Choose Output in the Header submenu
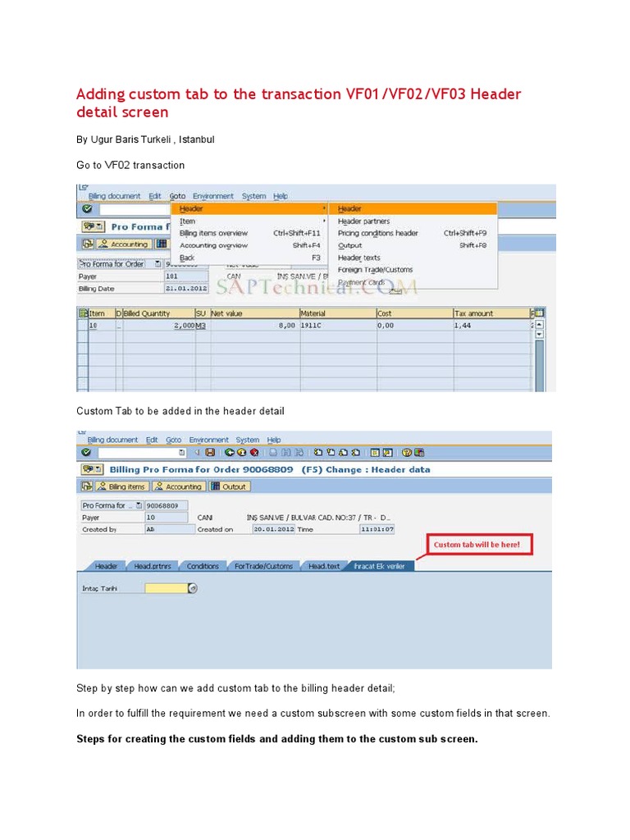Screen dimensions: 630x840 pos(413,245)
